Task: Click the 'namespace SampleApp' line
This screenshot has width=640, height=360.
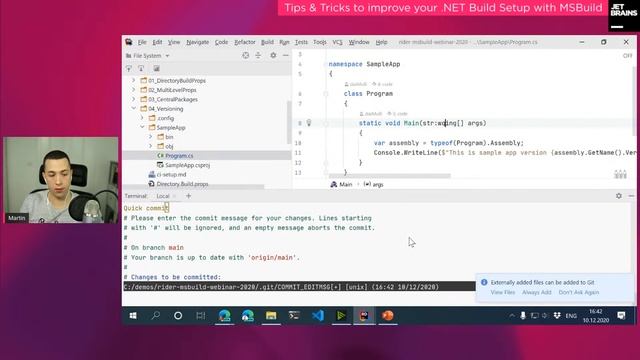Action: [364, 64]
